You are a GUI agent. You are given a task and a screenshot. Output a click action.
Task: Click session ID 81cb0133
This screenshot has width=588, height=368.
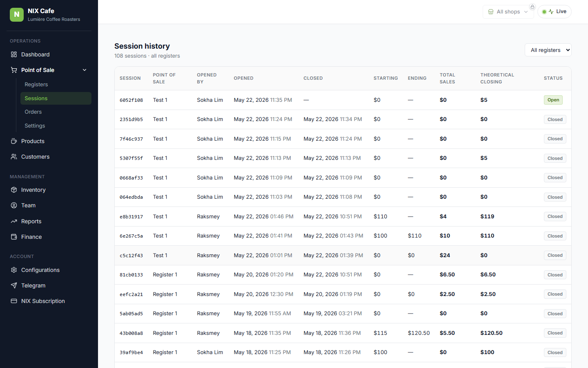click(131, 275)
